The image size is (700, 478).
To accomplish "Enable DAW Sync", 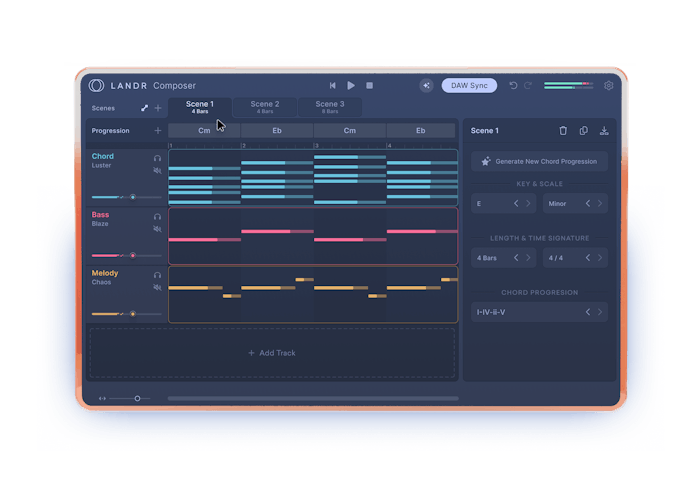I will [x=469, y=85].
